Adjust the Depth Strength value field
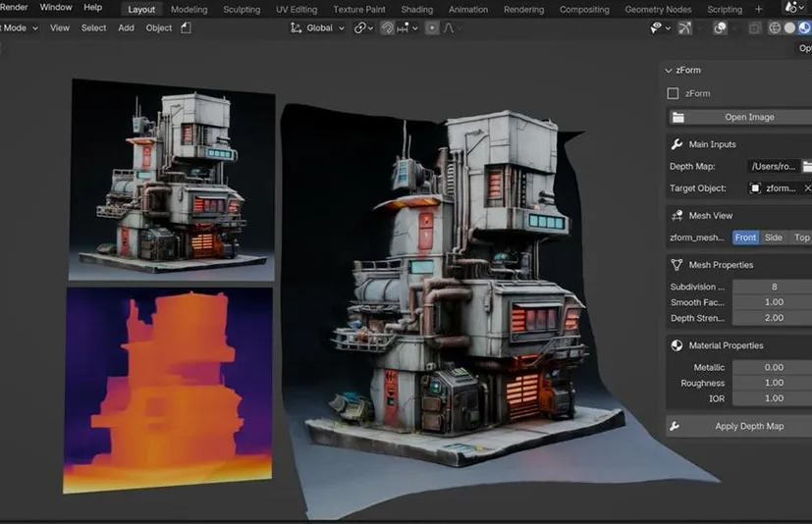Viewport: 812px width, 524px height. pyautogui.click(x=772, y=318)
